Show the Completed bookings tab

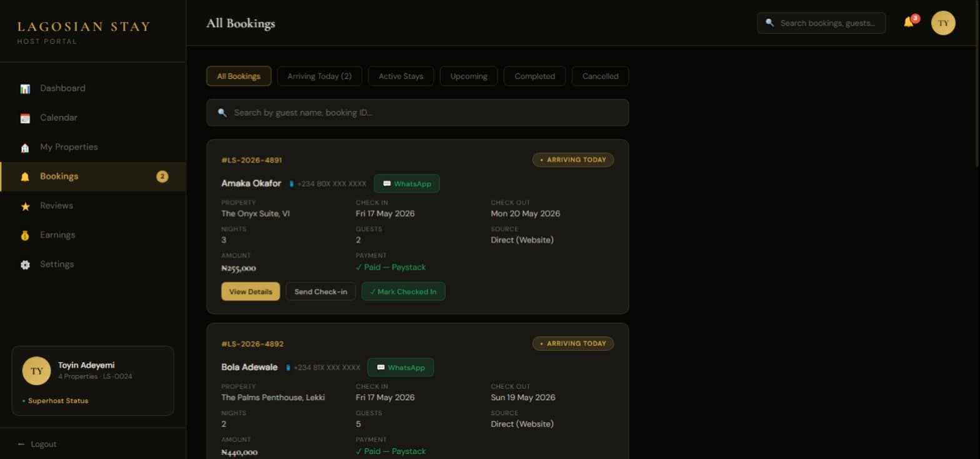tap(534, 76)
